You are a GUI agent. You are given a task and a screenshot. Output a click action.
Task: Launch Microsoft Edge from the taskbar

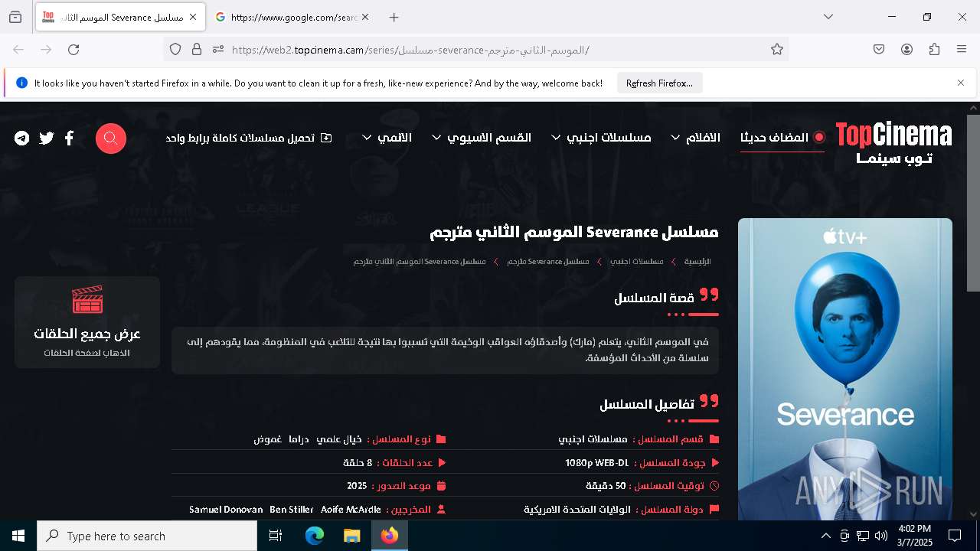315,536
